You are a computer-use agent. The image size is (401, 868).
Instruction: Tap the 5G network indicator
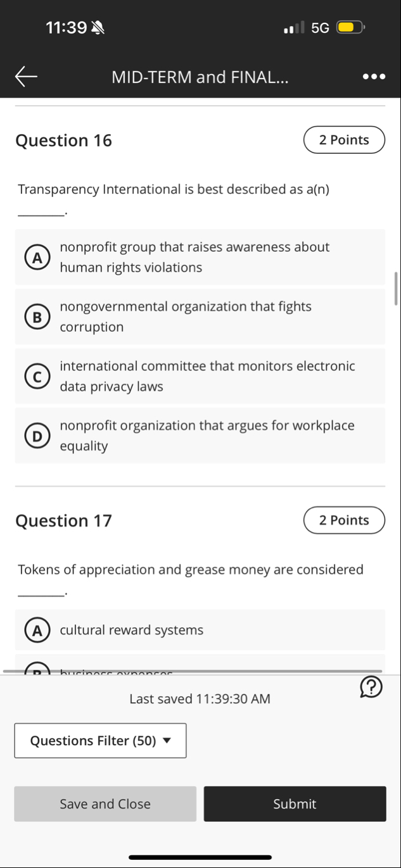pyautogui.click(x=320, y=27)
